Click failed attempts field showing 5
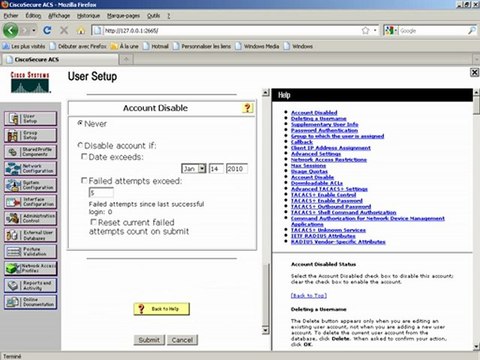Viewport: 480px width, 360px height. pyautogui.click(x=101, y=193)
